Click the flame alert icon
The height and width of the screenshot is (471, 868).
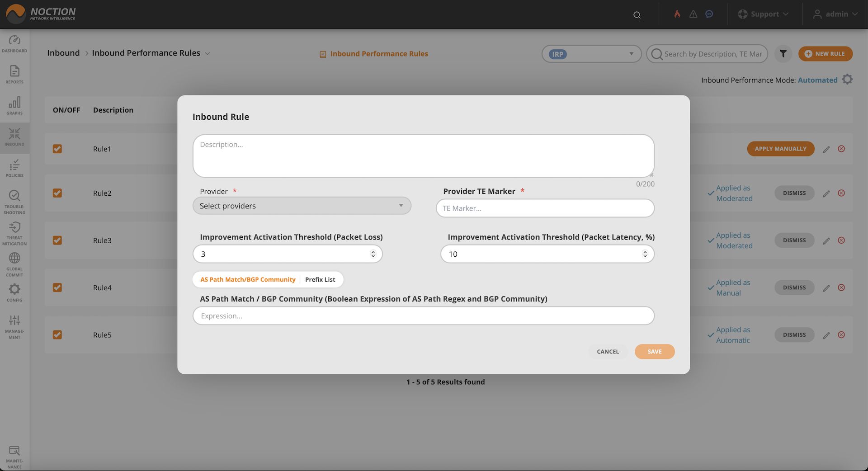(677, 14)
